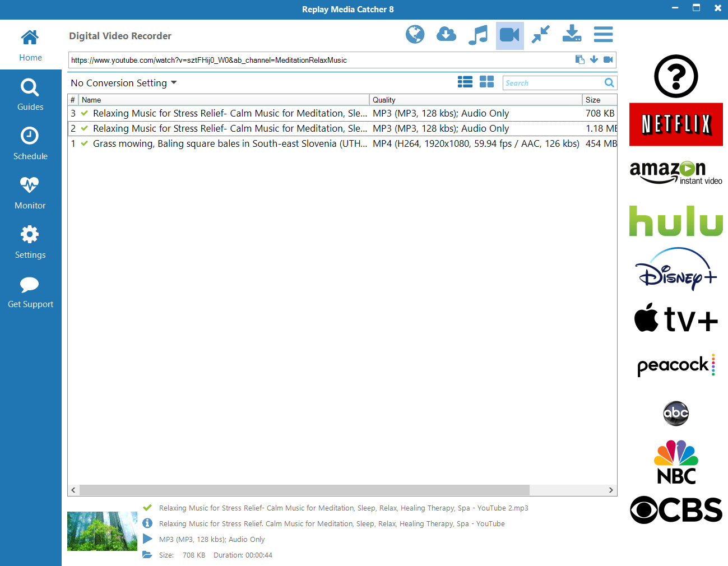Open the Hulu service shortcut
728x566 pixels.
tap(676, 221)
